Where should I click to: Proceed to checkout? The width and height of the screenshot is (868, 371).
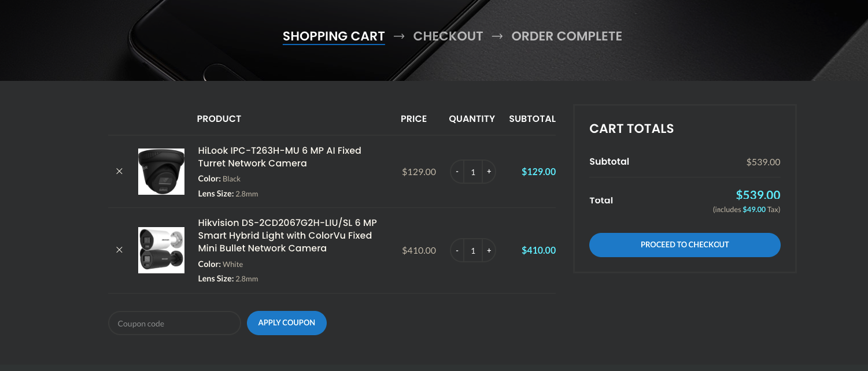685,245
